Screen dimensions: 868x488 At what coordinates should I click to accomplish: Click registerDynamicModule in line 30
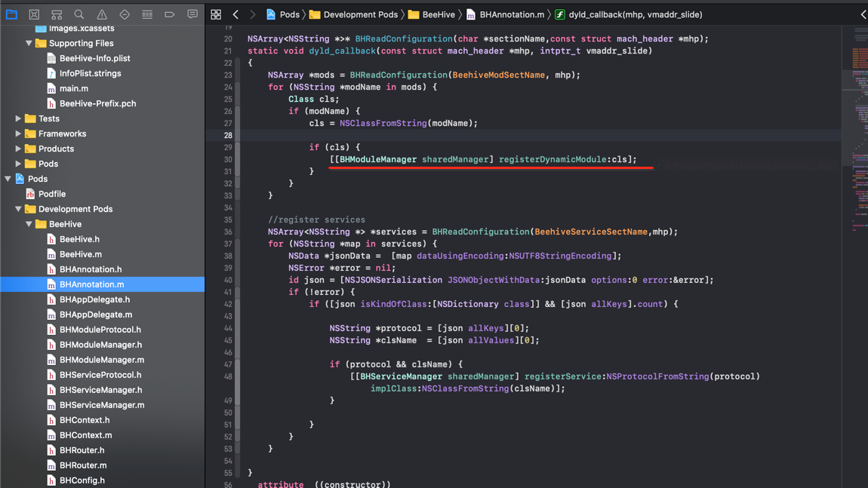coord(553,159)
